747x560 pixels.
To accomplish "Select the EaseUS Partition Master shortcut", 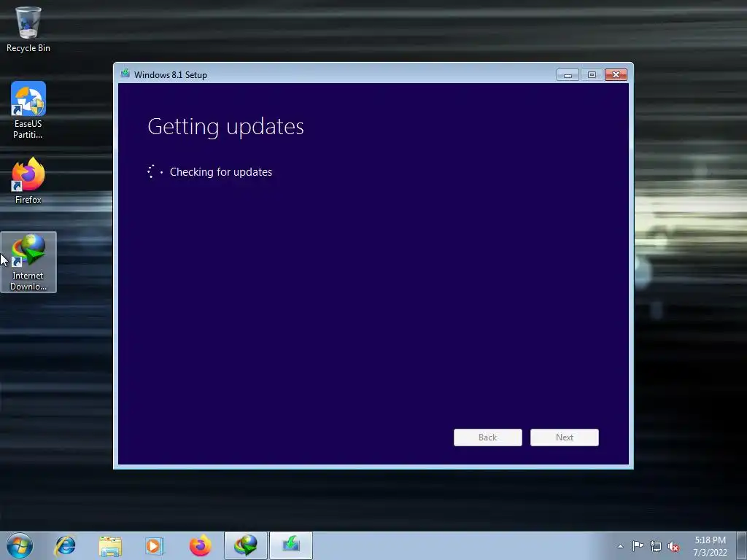I will point(28,110).
